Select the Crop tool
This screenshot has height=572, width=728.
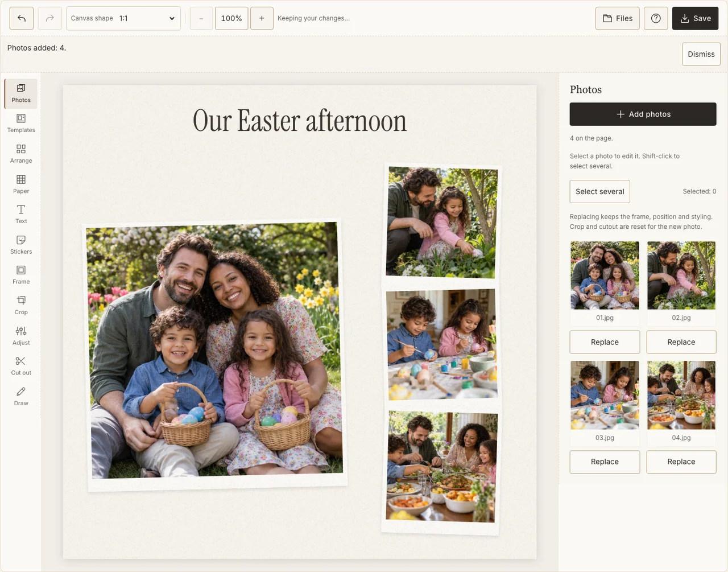(x=21, y=306)
